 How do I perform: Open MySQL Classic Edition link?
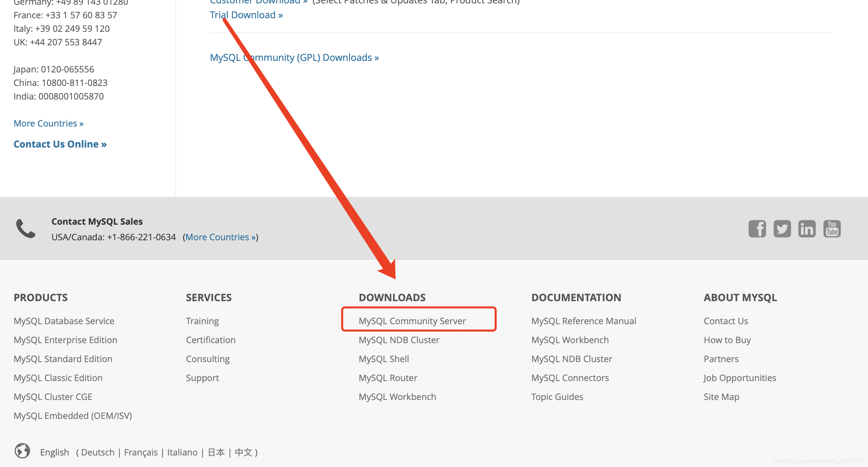(x=58, y=378)
